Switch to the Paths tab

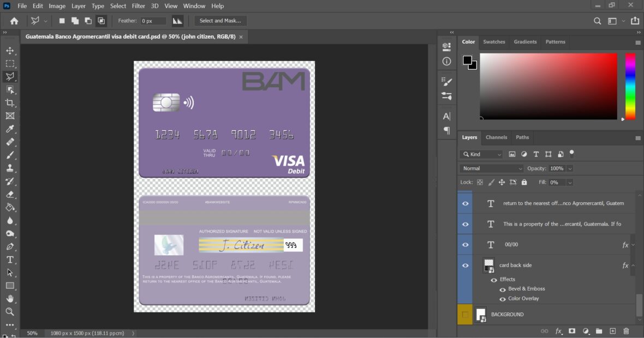522,137
